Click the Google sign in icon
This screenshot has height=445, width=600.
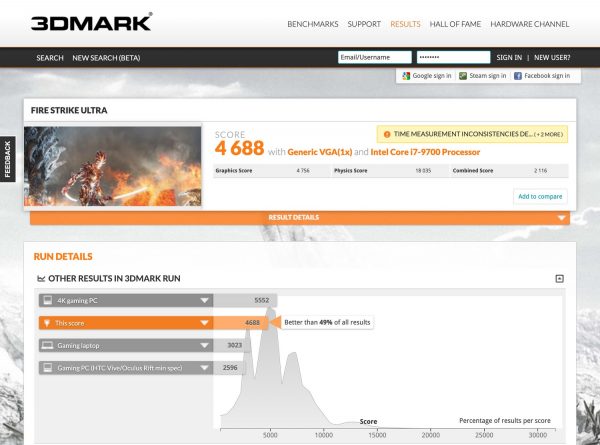pos(406,76)
